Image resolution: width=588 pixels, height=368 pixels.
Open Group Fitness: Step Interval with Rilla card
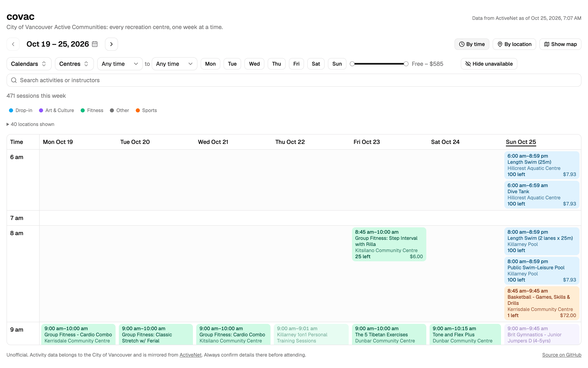(389, 244)
